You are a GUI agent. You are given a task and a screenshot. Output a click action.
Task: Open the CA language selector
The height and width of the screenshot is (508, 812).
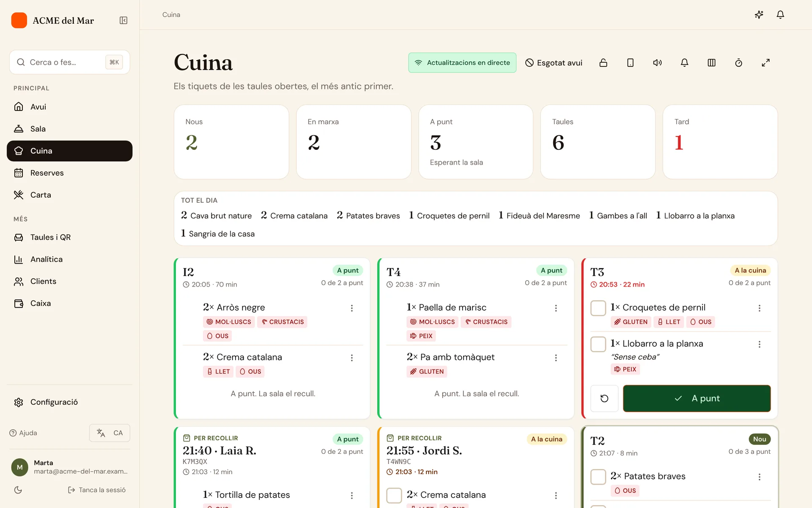coord(110,433)
